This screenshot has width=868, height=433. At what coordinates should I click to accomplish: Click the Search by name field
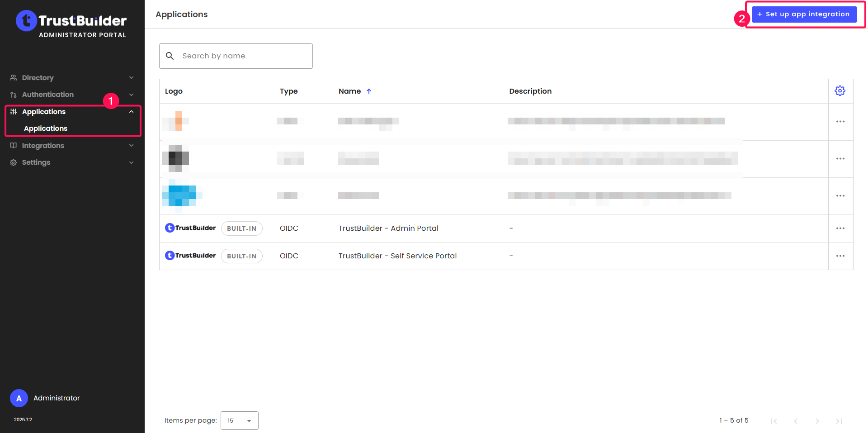pos(244,56)
